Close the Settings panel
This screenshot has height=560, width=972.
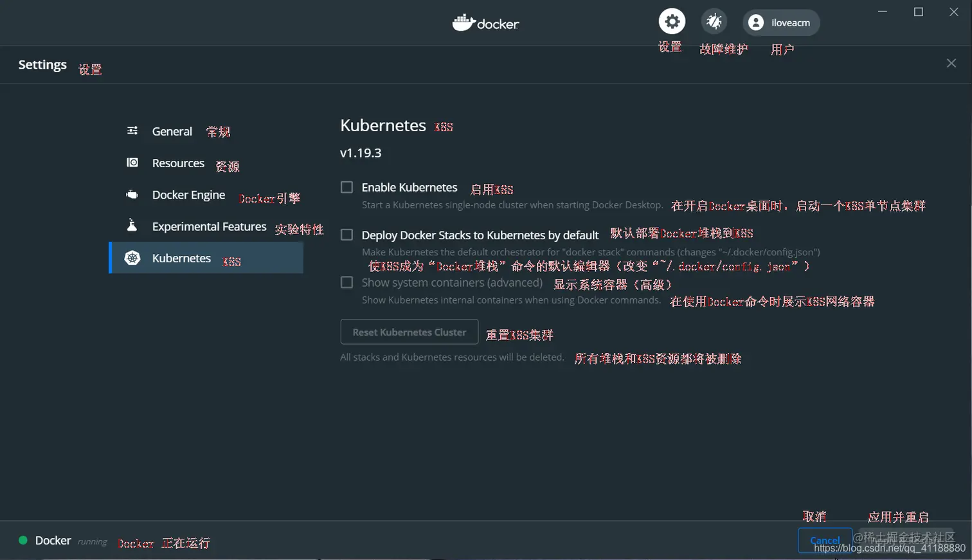(951, 63)
